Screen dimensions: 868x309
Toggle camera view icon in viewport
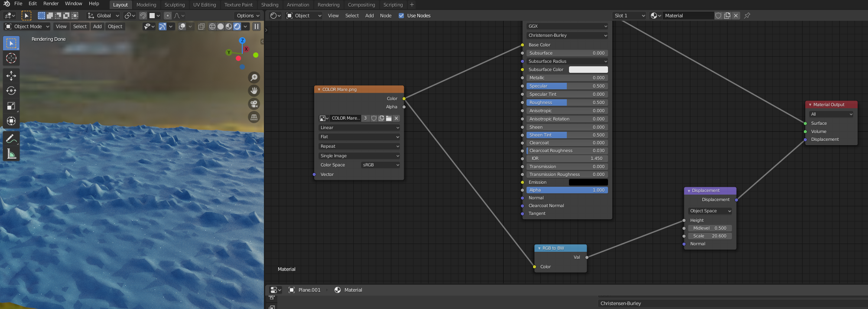tap(254, 104)
